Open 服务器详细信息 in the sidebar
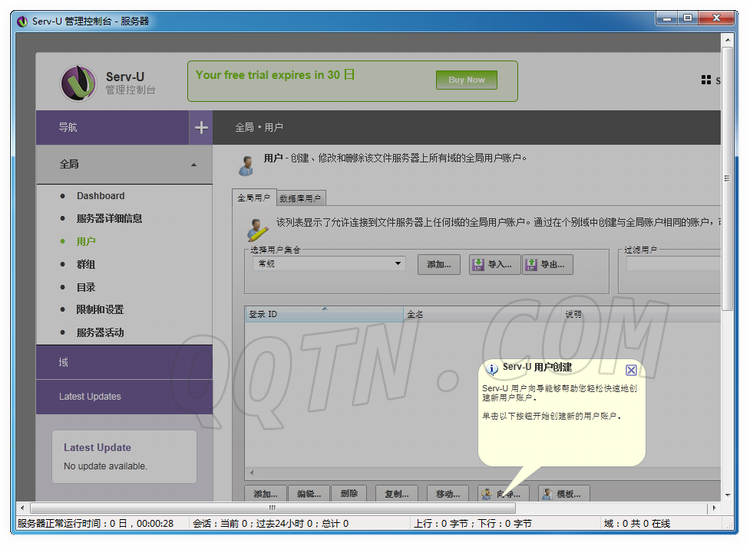750x546 pixels. [x=109, y=218]
